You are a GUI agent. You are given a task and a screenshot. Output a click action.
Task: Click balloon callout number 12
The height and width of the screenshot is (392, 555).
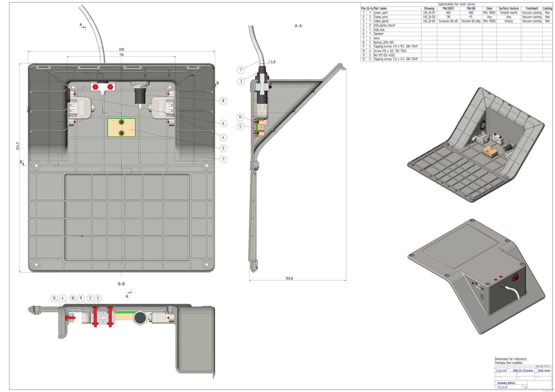pyautogui.click(x=54, y=298)
